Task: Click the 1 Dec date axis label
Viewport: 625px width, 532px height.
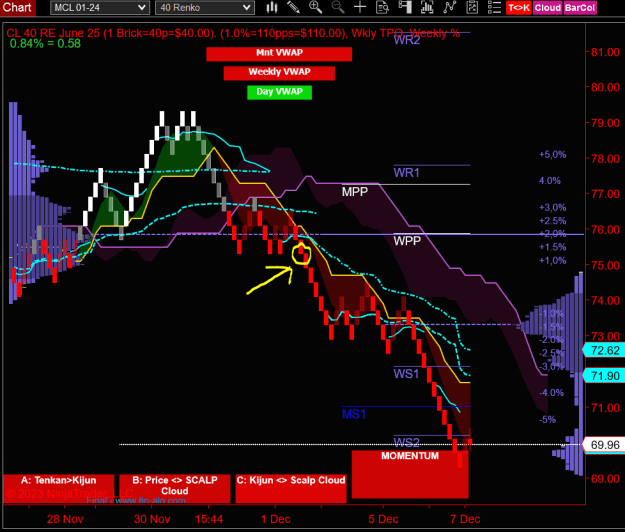Action: [275, 519]
